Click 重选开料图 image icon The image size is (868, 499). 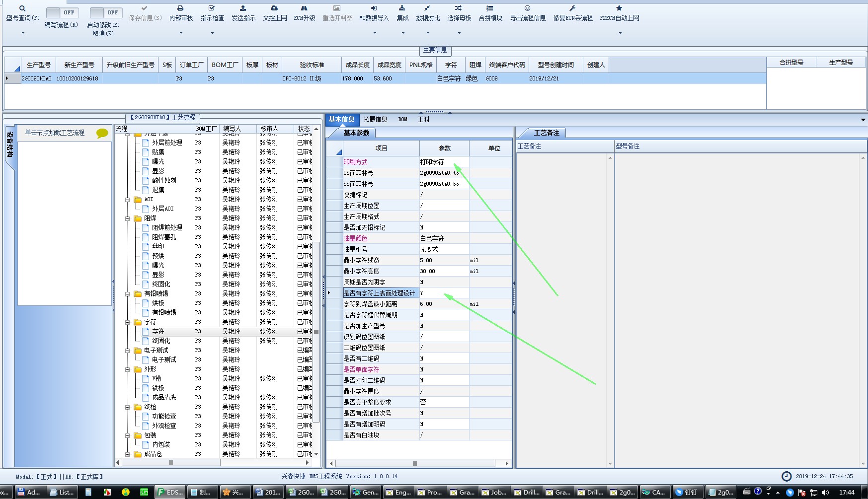337,13
